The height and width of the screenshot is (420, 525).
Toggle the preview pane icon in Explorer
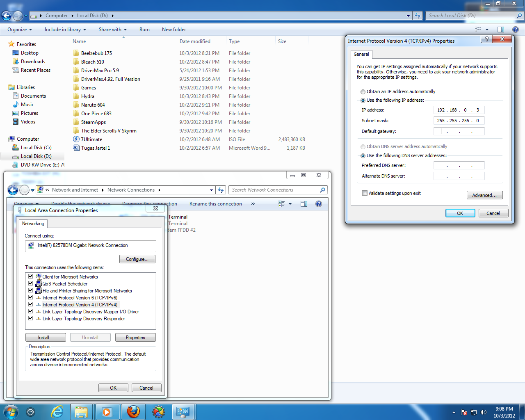(x=501, y=30)
